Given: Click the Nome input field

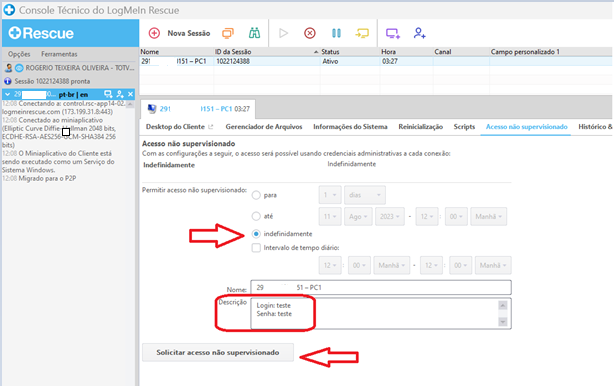Looking at the screenshot, I should [x=381, y=287].
